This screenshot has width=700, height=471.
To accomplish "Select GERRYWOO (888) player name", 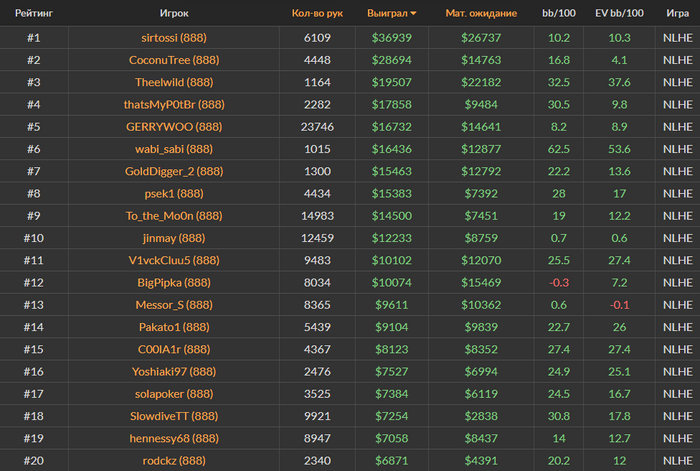I will (174, 127).
